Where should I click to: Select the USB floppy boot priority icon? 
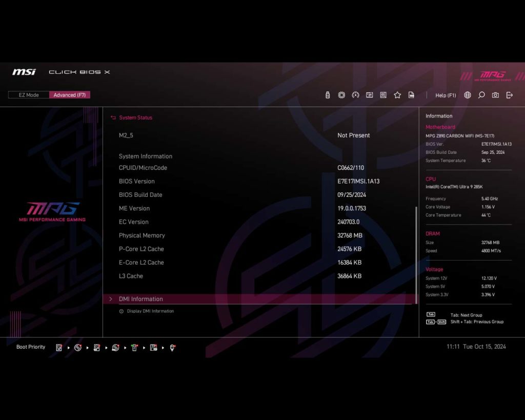point(153,348)
